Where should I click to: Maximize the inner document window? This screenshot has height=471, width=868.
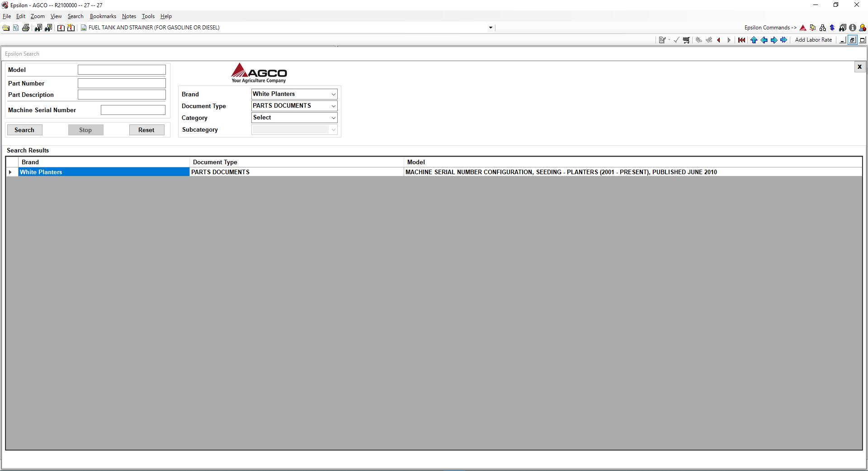(x=863, y=40)
